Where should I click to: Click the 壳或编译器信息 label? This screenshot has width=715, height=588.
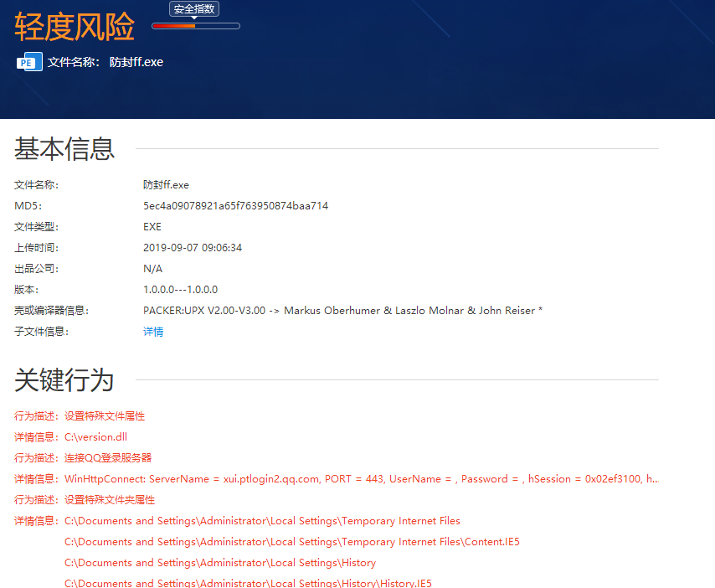click(x=52, y=311)
